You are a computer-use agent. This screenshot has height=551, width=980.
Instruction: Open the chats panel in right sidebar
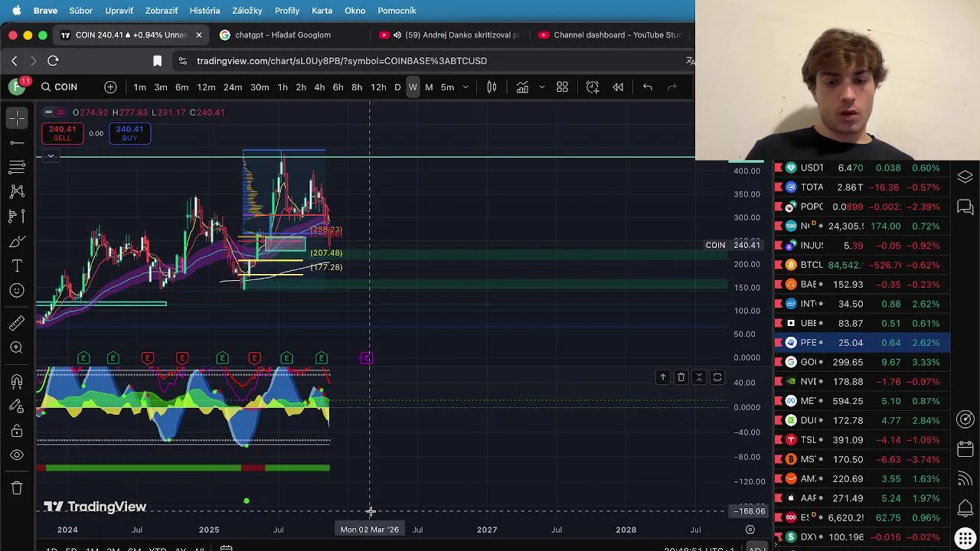click(x=965, y=207)
